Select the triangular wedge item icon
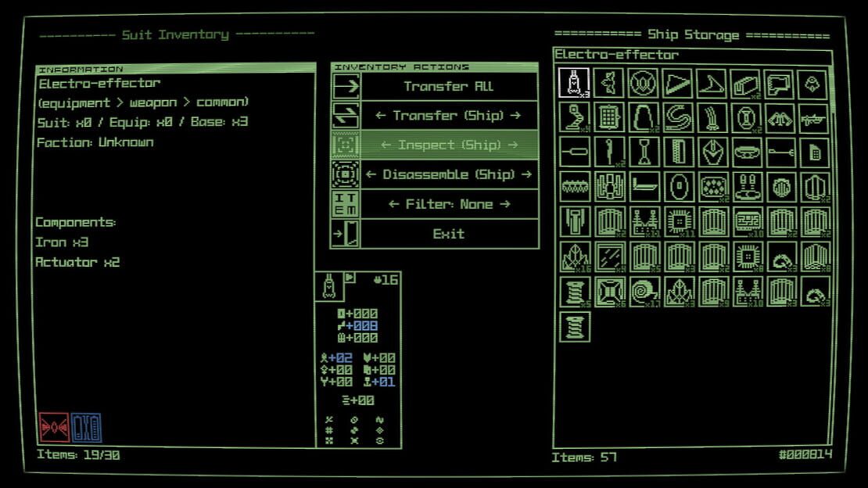 tap(678, 83)
